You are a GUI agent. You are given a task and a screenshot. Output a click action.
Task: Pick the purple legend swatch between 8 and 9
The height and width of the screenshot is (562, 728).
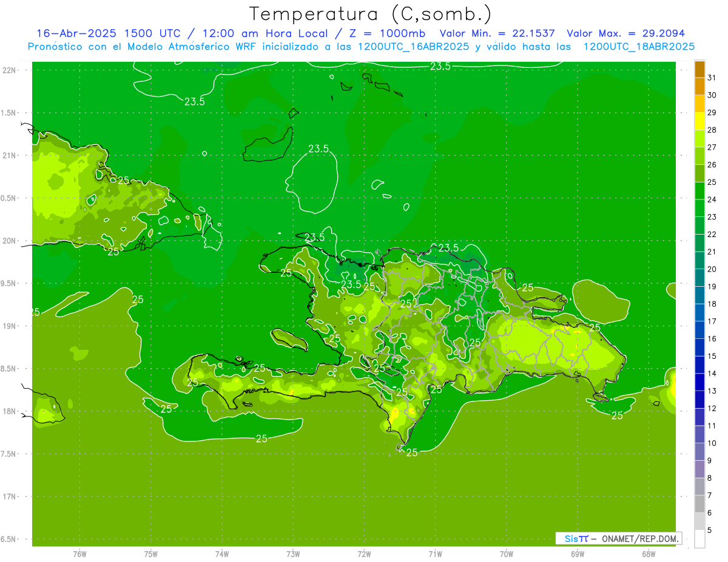coord(699,469)
